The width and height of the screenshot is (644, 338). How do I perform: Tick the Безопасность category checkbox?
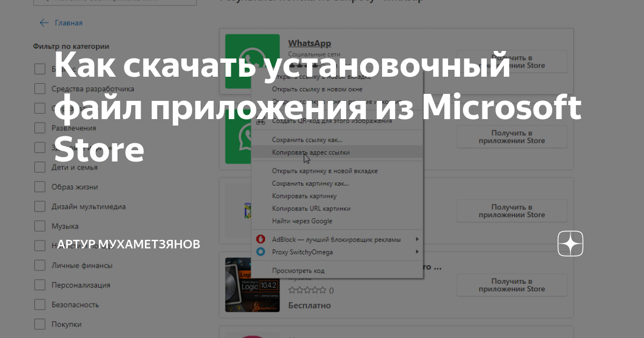40,305
